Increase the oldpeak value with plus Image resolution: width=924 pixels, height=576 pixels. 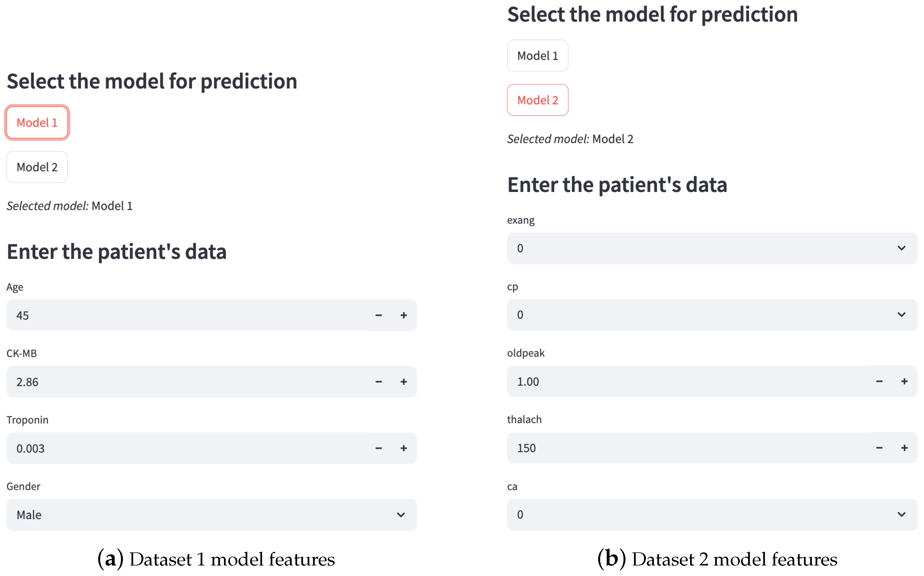point(904,381)
